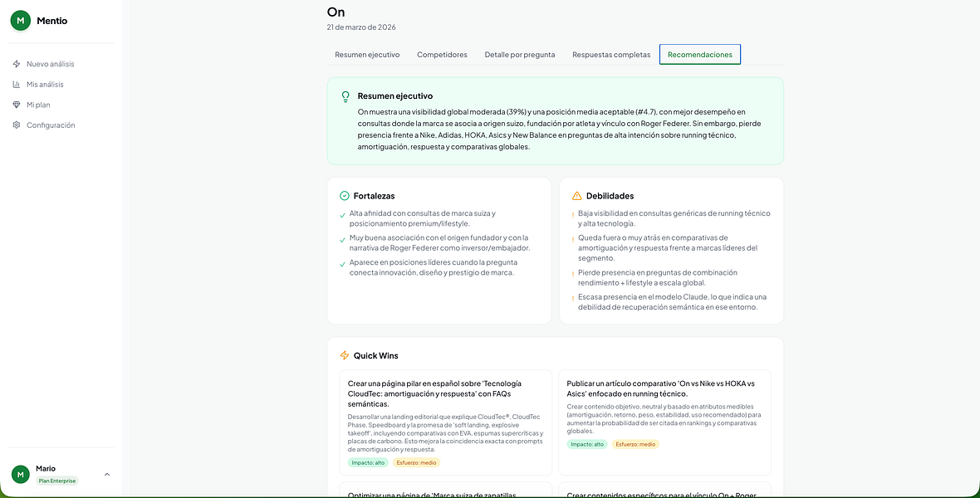980x498 pixels.
Task: Expand the Mario account menu chevron
Action: [x=107, y=474]
